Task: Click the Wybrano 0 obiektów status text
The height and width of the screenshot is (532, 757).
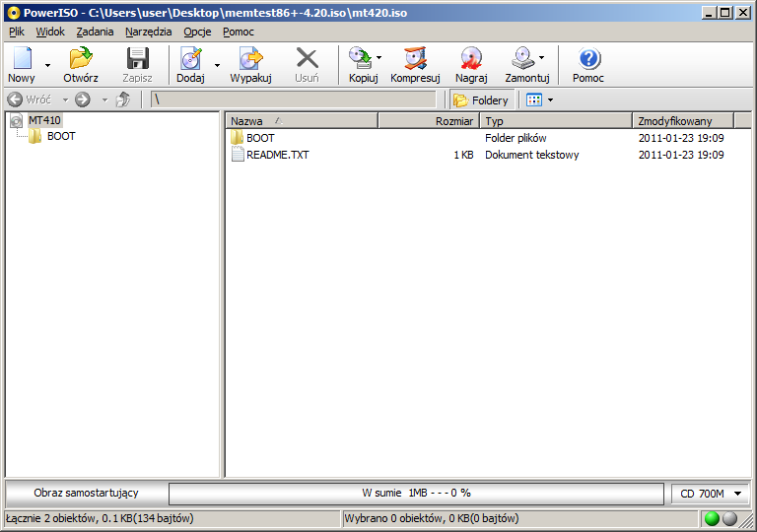Action: tap(432, 518)
